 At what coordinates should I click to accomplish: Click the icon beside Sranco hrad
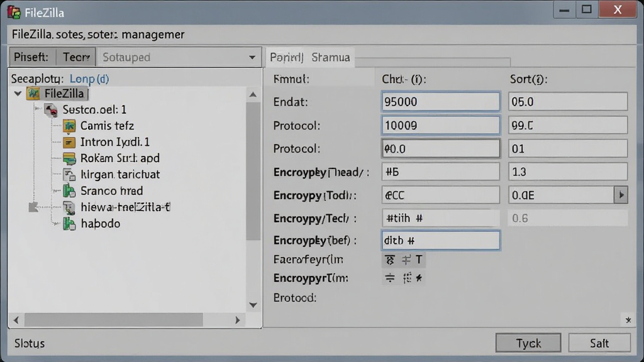coord(69,191)
